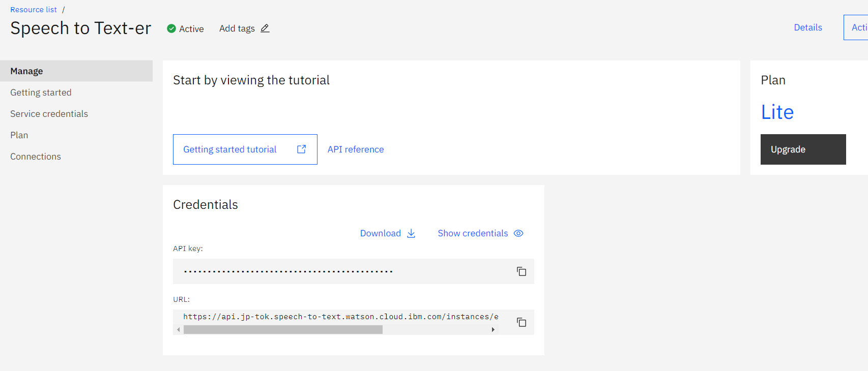
Task: Go to Getting started in sidebar
Action: pos(41,92)
